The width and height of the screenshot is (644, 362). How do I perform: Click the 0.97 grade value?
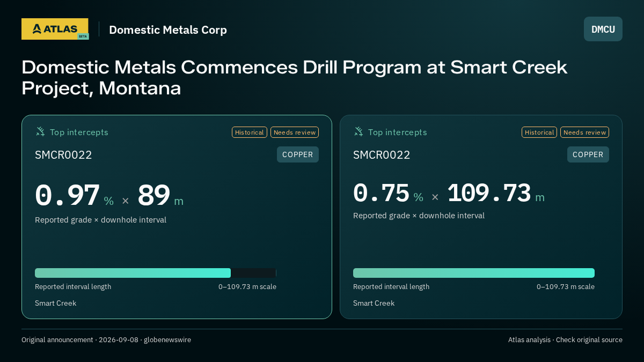click(67, 195)
